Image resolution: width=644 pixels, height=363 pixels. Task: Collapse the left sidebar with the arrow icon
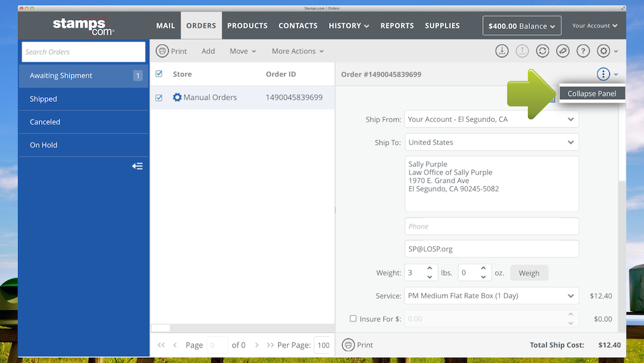pyautogui.click(x=137, y=166)
